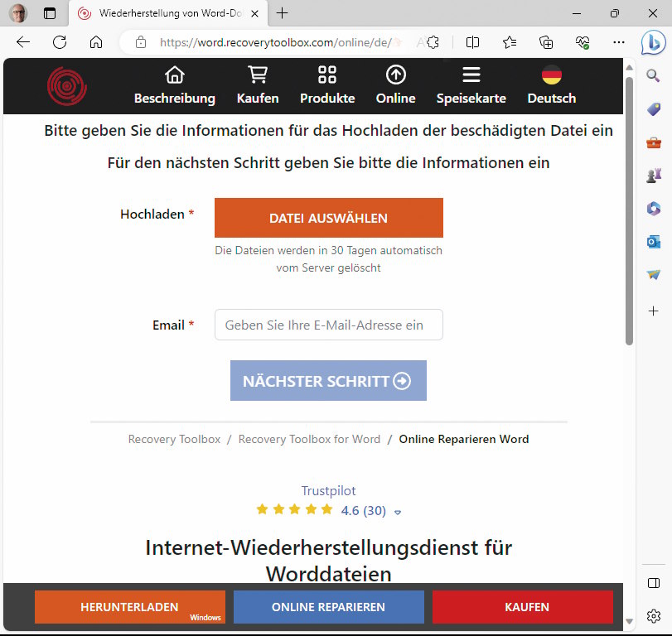The image size is (672, 636).
Task: Open the sidebar search magnifier icon
Action: 653,76
